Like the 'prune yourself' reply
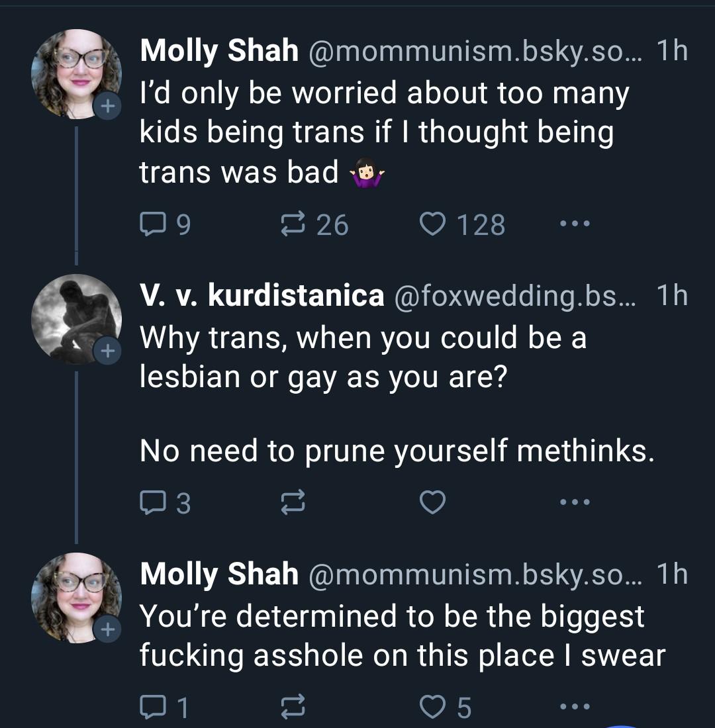The height and width of the screenshot is (728, 715). tap(434, 503)
